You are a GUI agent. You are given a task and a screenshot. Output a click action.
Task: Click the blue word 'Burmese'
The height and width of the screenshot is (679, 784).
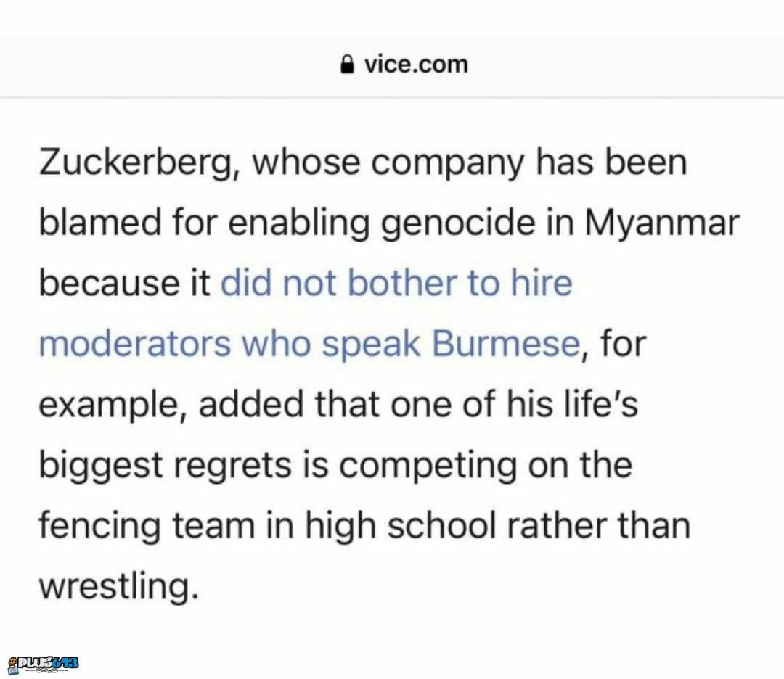click(x=506, y=344)
